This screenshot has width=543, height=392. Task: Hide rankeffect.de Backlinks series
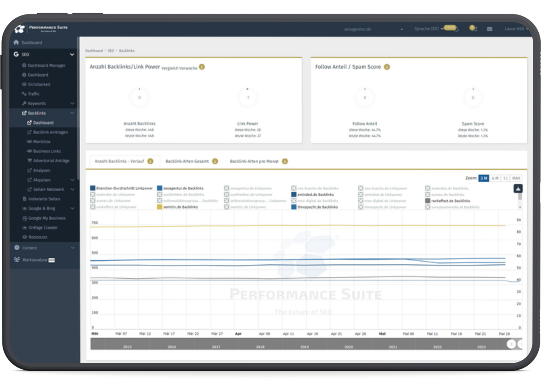coord(448,201)
